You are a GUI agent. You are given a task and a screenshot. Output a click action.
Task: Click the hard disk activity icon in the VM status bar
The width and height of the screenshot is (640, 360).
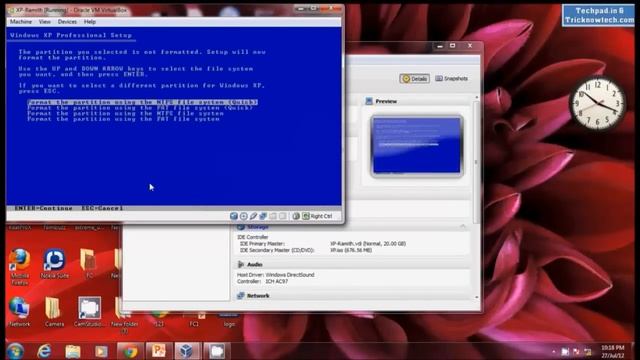click(234, 216)
